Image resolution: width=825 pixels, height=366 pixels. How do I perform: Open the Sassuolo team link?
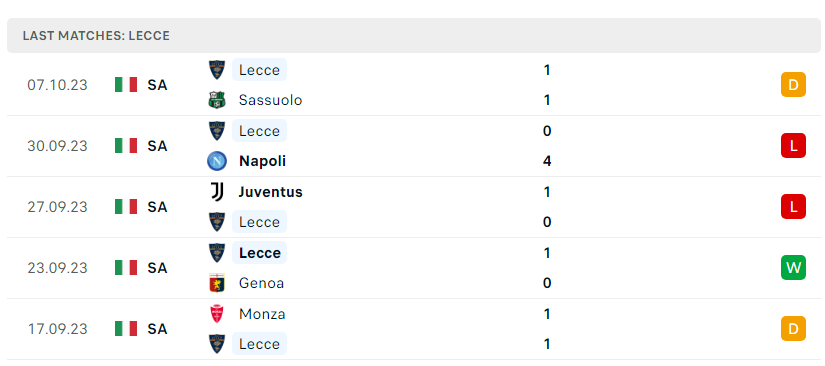pos(270,100)
